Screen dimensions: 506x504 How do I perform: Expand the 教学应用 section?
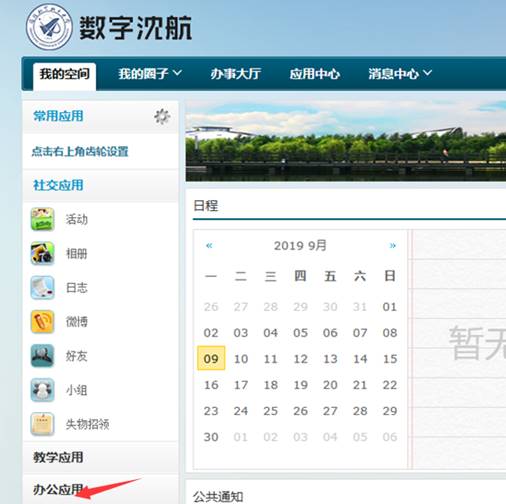58,457
